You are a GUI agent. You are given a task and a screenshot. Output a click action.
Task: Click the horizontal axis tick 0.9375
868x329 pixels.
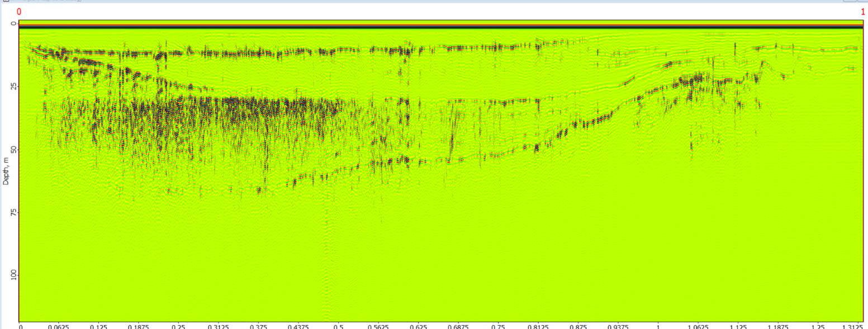[618, 326]
